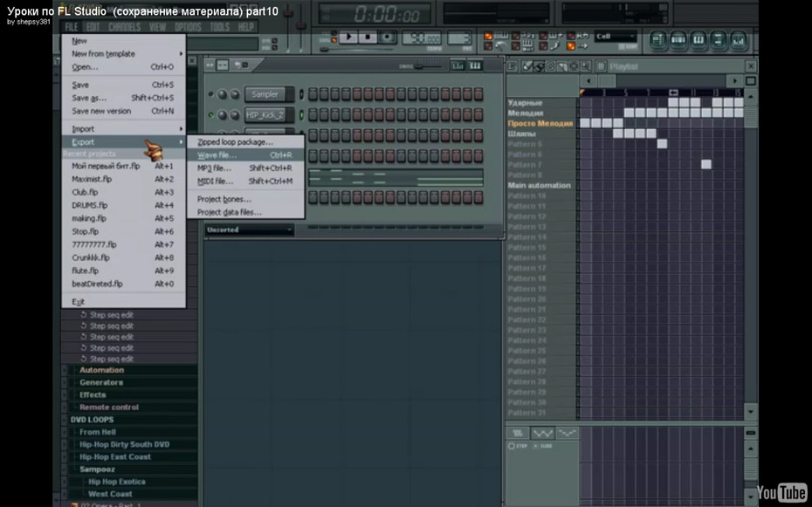Toggle the keyboard editor view button
The height and width of the screenshot is (507, 812).
click(475, 65)
